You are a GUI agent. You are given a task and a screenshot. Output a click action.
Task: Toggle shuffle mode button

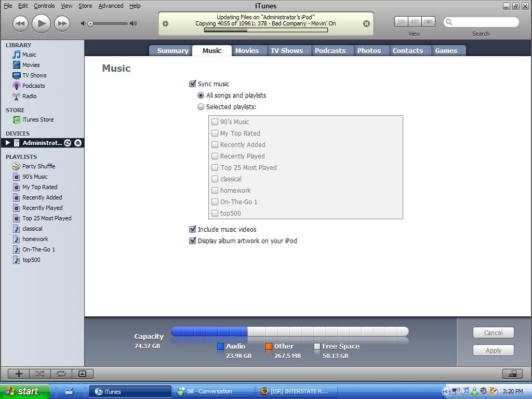click(40, 374)
